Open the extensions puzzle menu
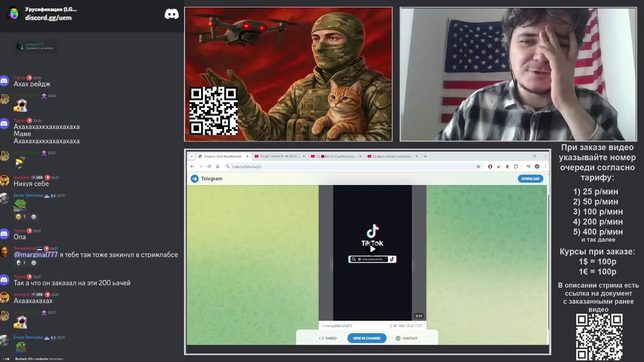This screenshot has height=362, width=644. [x=516, y=166]
